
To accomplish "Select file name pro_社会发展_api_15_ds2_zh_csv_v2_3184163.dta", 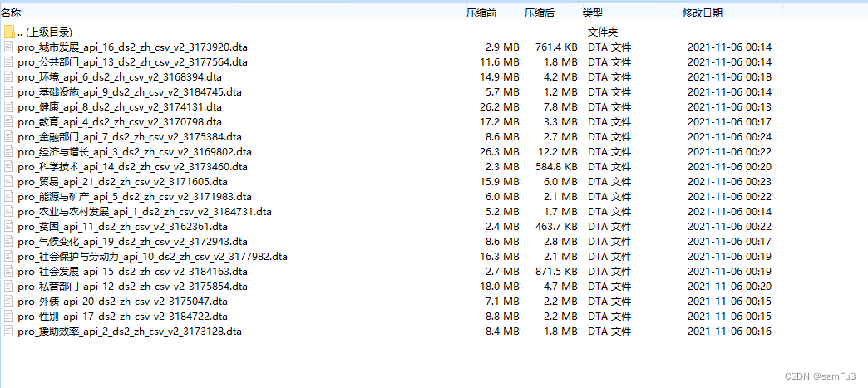I will (132, 271).
